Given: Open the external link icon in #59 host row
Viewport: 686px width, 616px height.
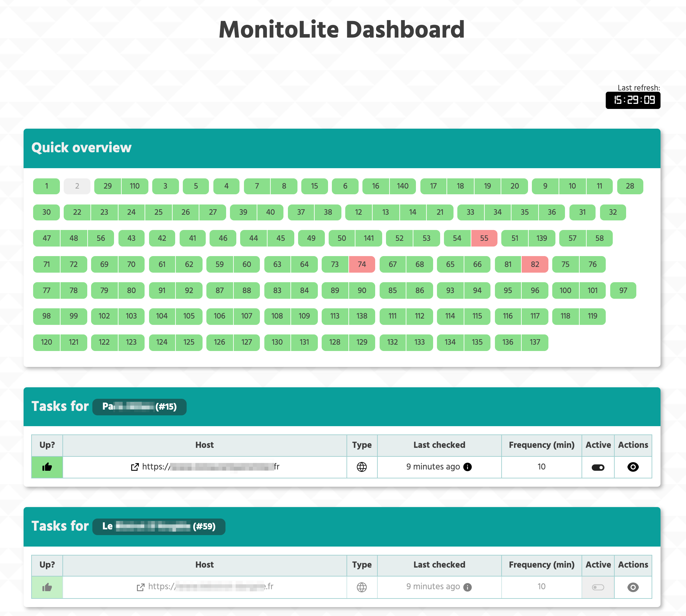Looking at the screenshot, I should [140, 587].
